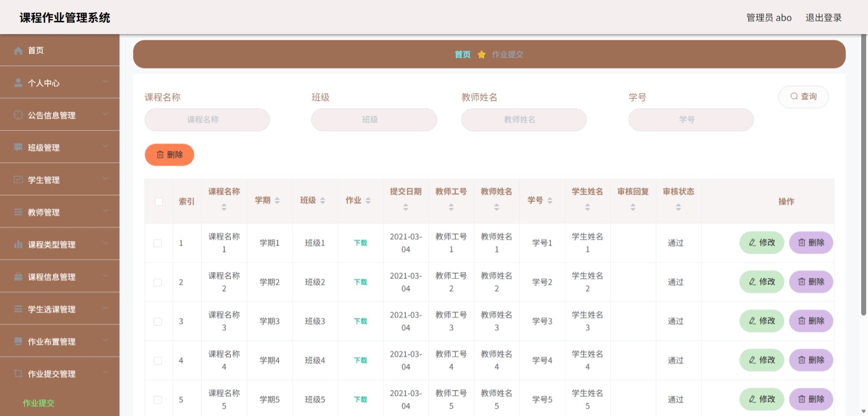Expand the 学生选课管理 menu chevron
Viewport: 868px width, 416px height.
(x=105, y=308)
